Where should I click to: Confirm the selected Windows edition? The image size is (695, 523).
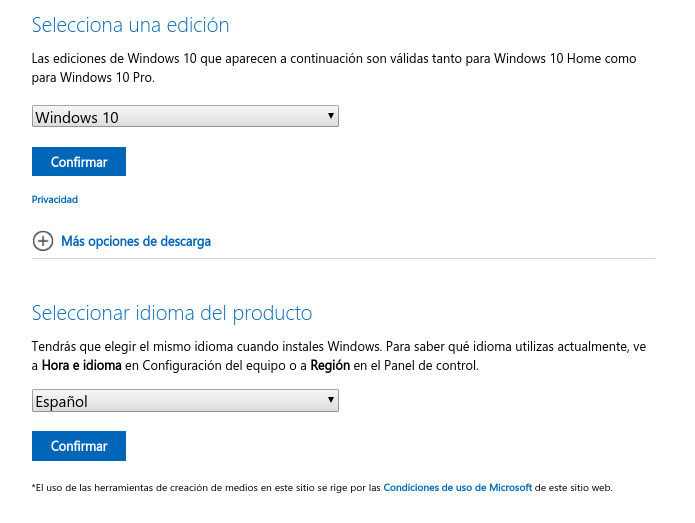pos(79,162)
